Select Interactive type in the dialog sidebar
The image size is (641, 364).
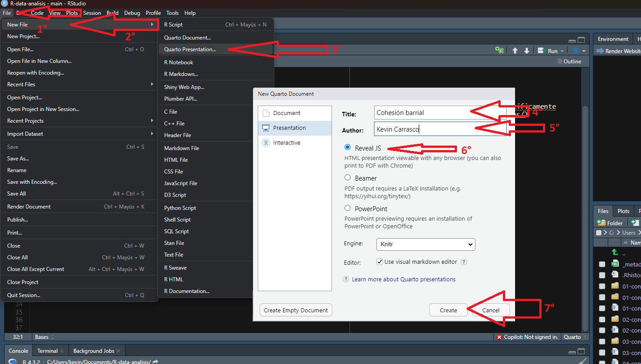287,143
